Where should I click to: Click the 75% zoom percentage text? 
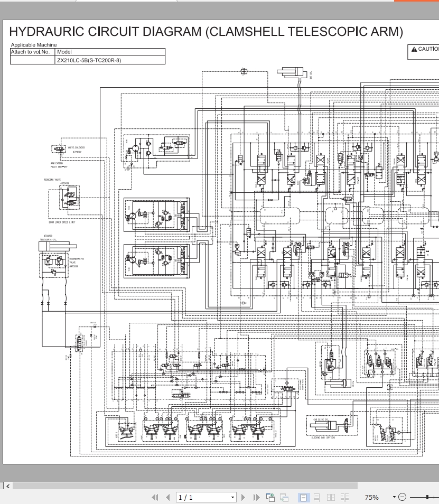pyautogui.click(x=371, y=497)
